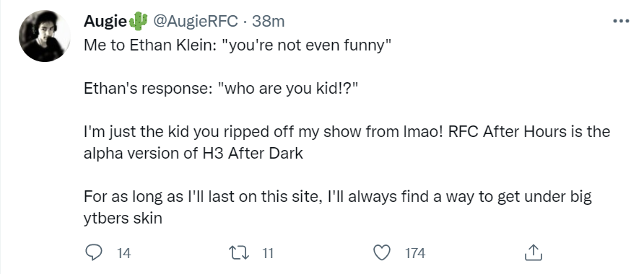The height and width of the screenshot is (274, 644).
Task: Click the final "ytbers skin" text
Action: pos(123,218)
